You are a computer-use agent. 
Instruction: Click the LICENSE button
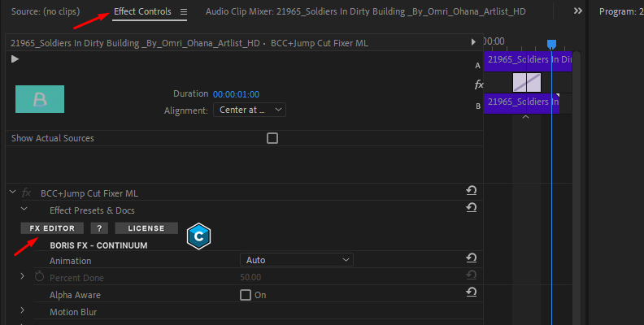(146, 228)
